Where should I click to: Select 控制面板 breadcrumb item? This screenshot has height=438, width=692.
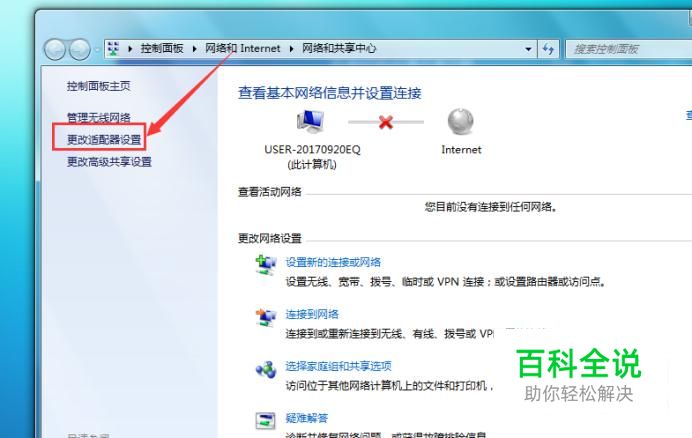coord(162,48)
